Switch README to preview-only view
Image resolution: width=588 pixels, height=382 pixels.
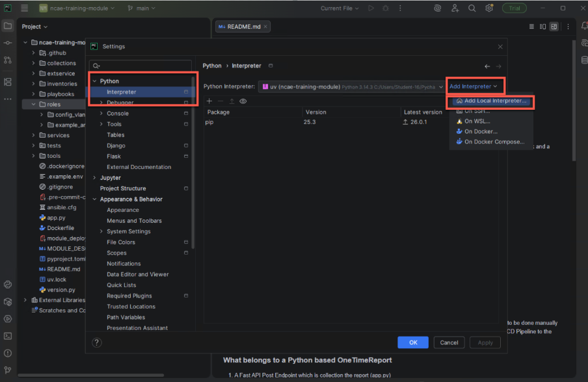click(554, 27)
